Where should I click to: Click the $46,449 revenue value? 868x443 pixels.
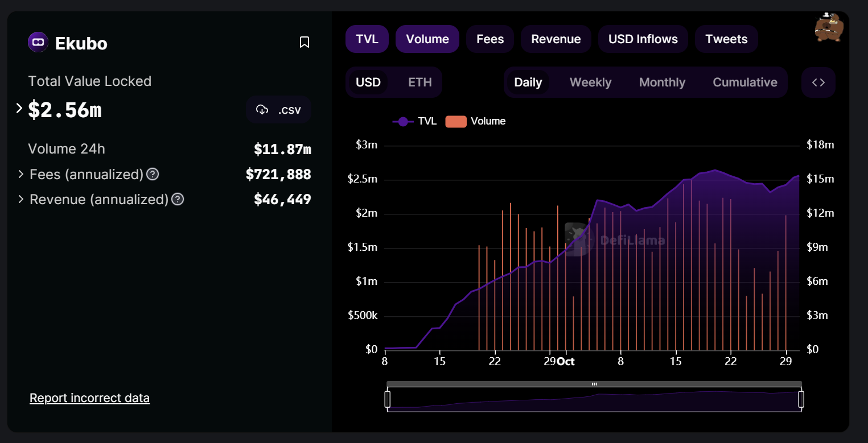[x=282, y=199]
